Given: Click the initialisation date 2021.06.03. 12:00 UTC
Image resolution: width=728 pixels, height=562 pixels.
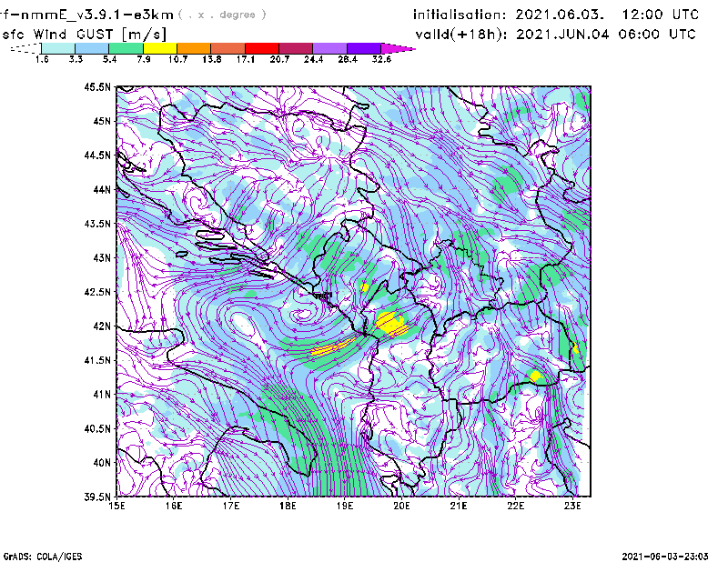Looking at the screenshot, I should tap(556, 15).
